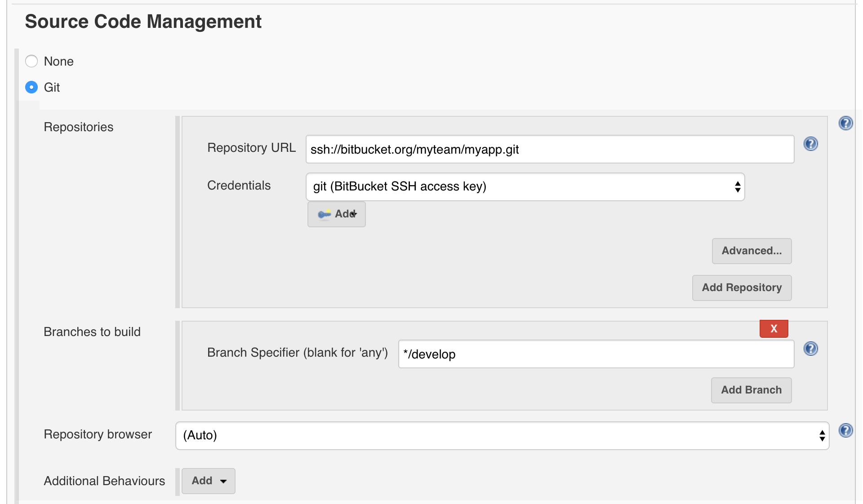This screenshot has width=863, height=504.
Task: Click the Add Branch button
Action: tap(752, 390)
